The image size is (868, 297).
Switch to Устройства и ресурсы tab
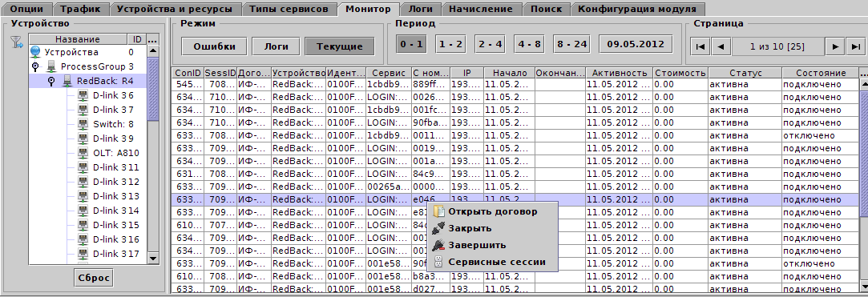pos(176,9)
